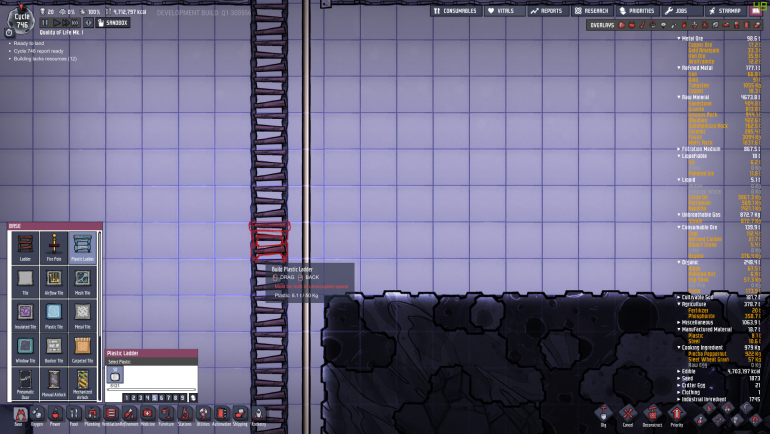Pick the Plastic material swatch

[115, 375]
